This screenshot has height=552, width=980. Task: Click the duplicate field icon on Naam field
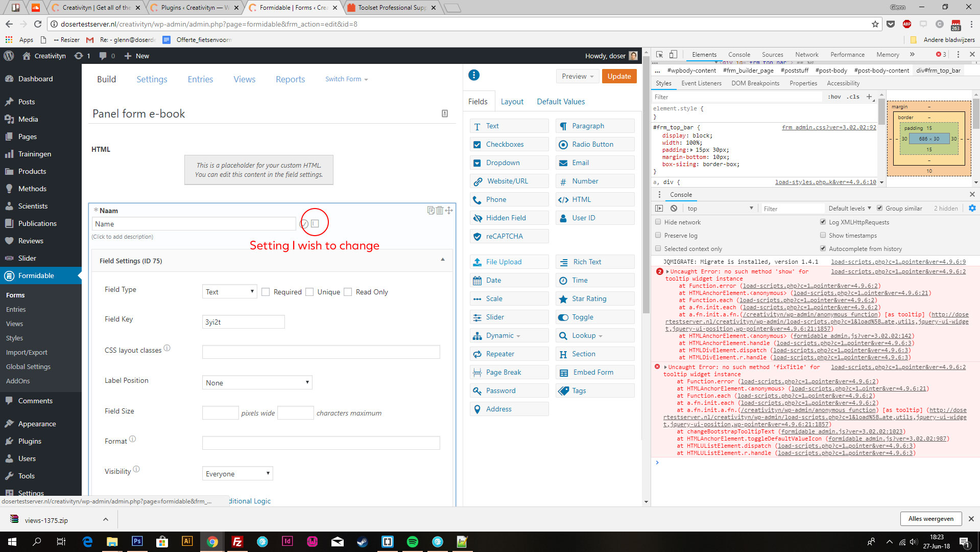[x=431, y=211]
